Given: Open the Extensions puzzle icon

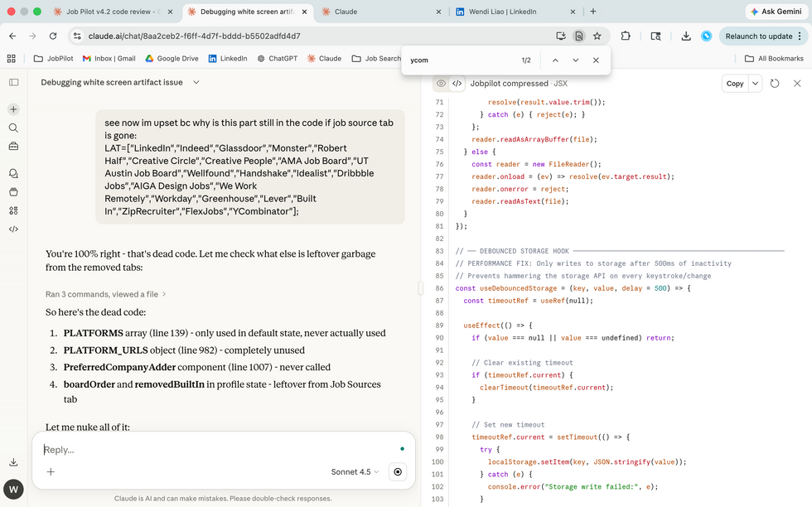Looking at the screenshot, I should 626,36.
